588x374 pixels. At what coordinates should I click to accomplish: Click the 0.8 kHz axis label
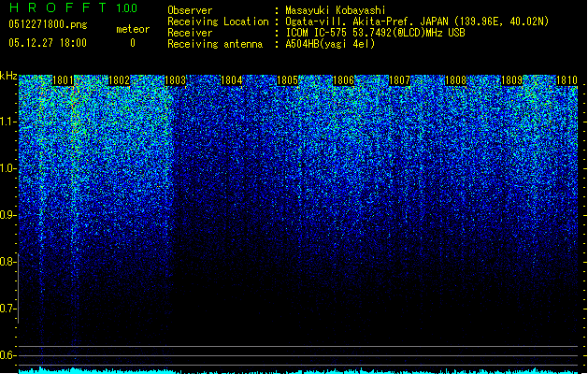tap(7, 262)
